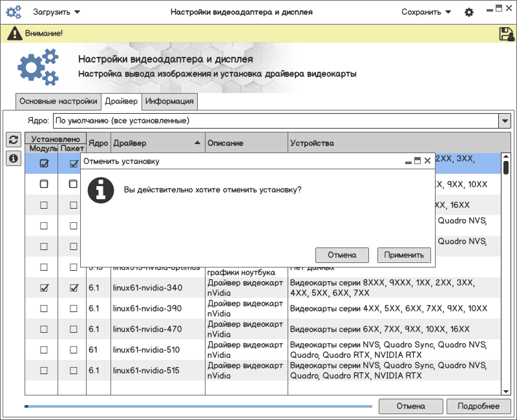Image resolution: width=517 pixels, height=420 pixels.
Task: Click the info icon beside the driver table
Action: pyautogui.click(x=13, y=158)
